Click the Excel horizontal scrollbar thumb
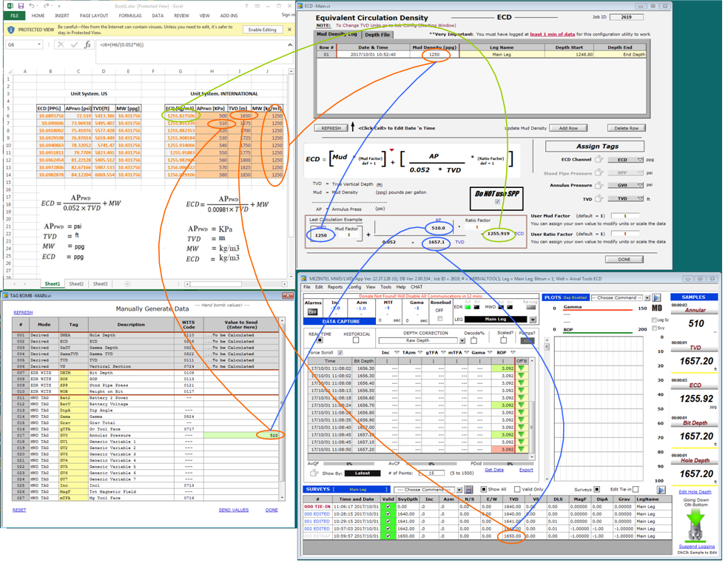728x563 pixels. 215,284
